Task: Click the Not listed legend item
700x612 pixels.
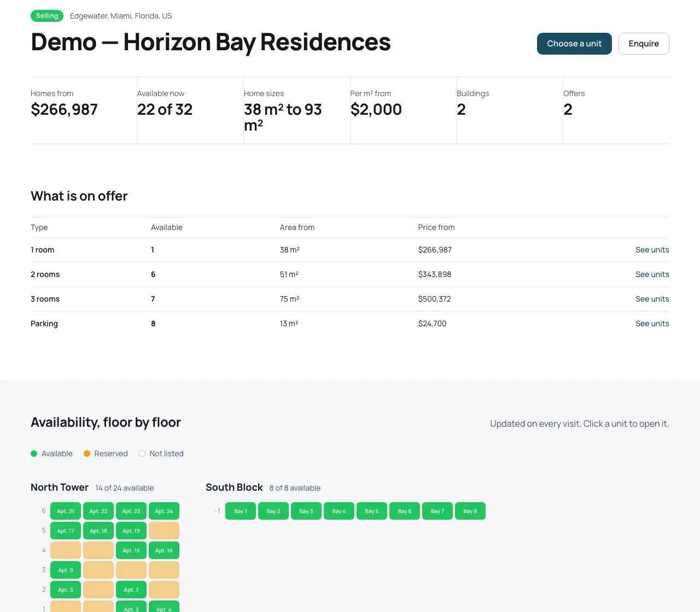Action: (x=161, y=454)
